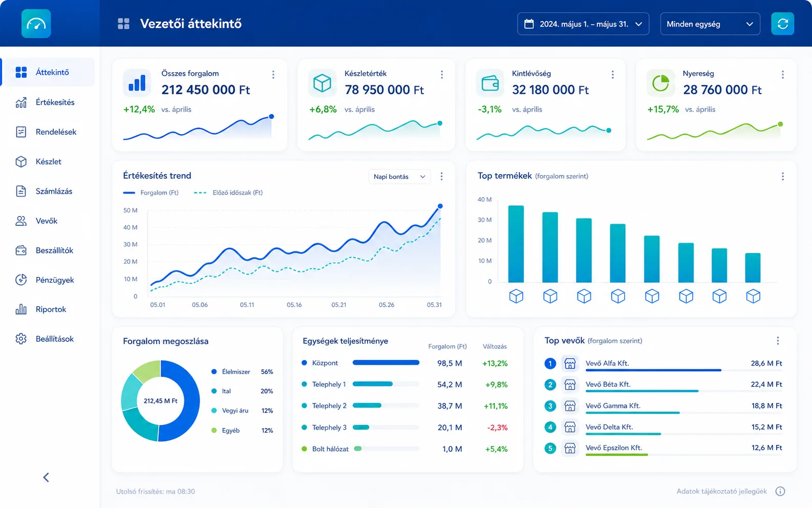Viewport: 812px width, 508px height.
Task: Click the cube icon under the shortest product bar
Action: (x=753, y=296)
